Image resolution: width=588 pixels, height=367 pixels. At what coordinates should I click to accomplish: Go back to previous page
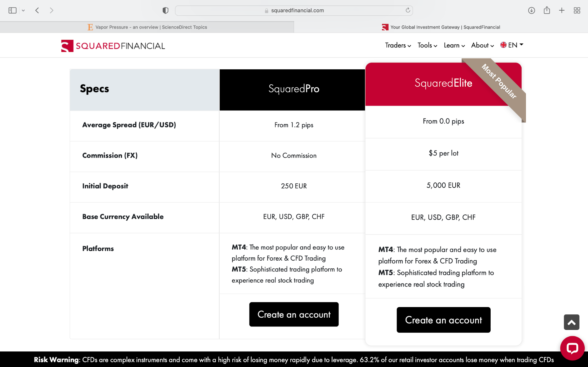(37, 10)
